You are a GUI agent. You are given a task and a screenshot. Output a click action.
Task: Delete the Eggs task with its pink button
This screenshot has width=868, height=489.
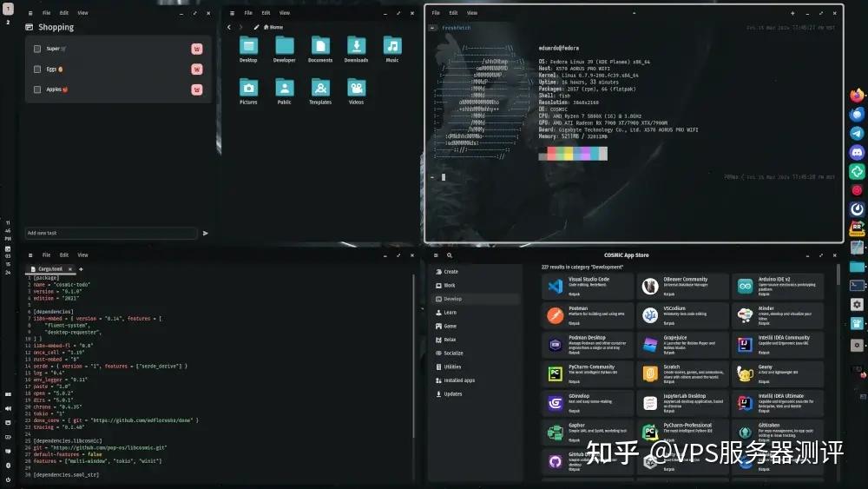[x=196, y=69]
